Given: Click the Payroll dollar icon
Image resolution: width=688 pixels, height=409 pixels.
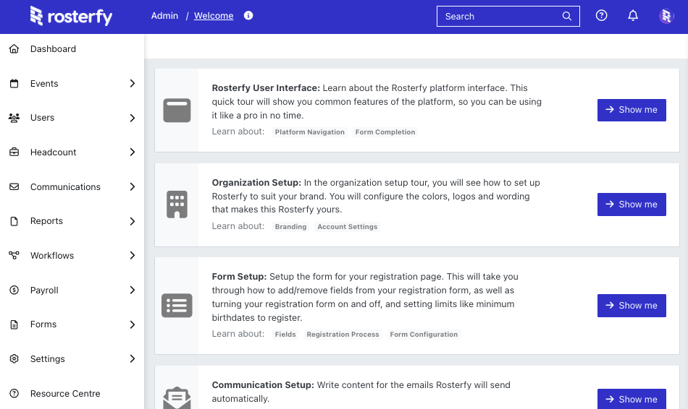Looking at the screenshot, I should 14,290.
